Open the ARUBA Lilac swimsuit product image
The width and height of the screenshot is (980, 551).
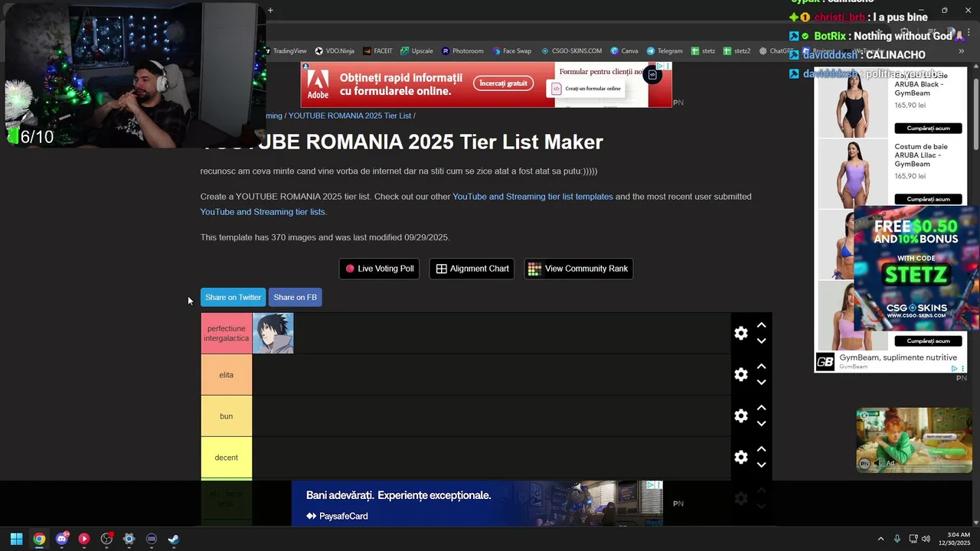pyautogui.click(x=853, y=174)
